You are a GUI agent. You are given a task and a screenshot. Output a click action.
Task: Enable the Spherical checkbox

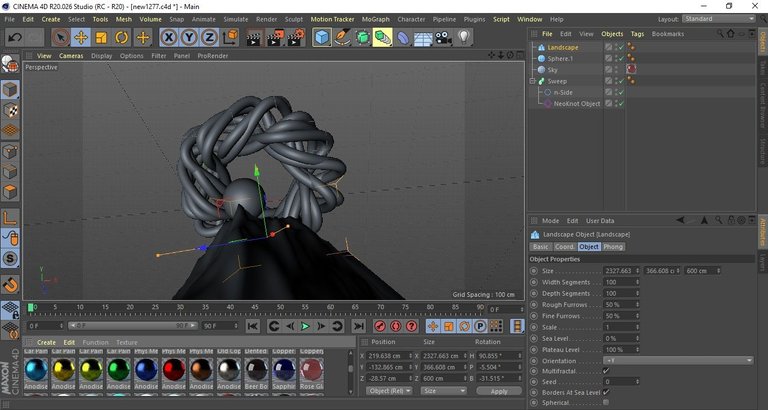click(606, 403)
